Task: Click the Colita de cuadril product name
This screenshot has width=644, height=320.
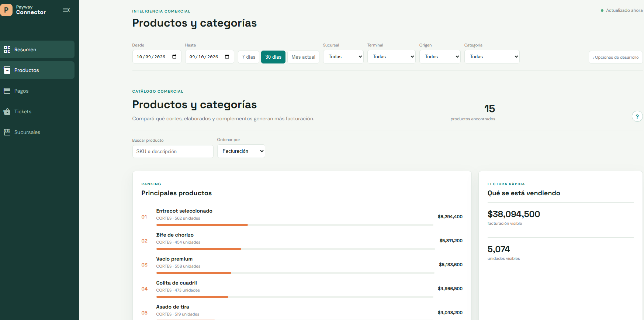Action: (x=177, y=283)
